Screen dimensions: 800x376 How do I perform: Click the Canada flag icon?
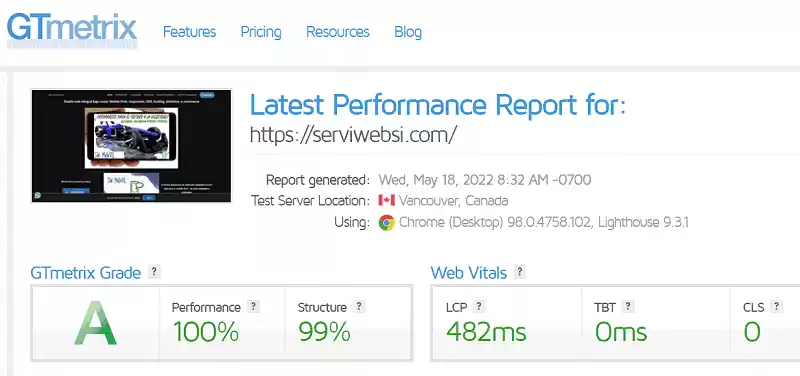pos(387,200)
